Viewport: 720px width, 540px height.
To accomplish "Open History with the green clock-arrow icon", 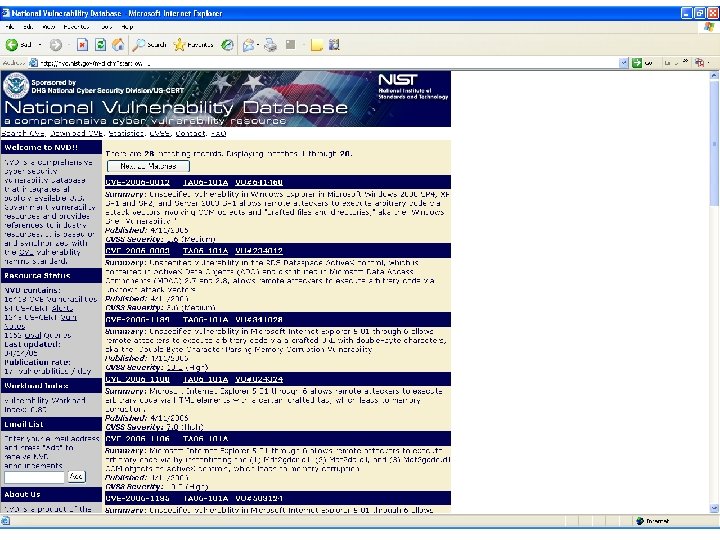I will pos(227,45).
